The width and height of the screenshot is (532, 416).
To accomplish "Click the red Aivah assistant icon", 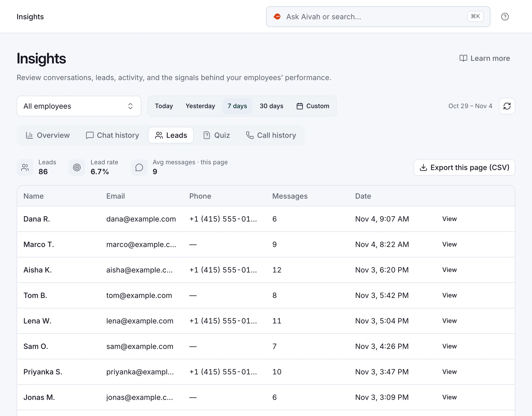I will tap(277, 17).
